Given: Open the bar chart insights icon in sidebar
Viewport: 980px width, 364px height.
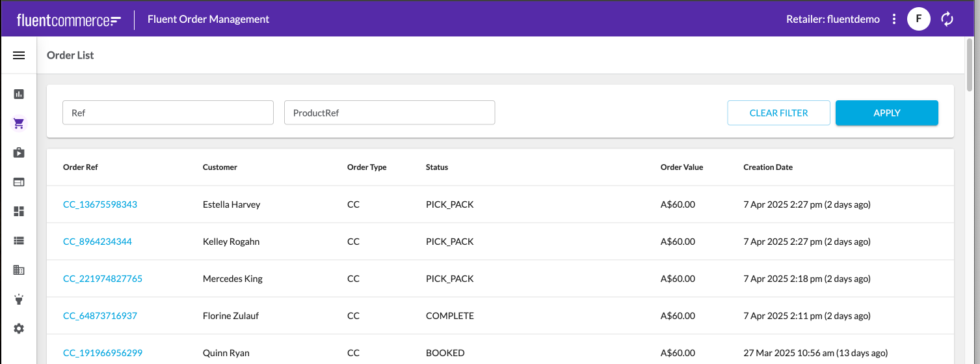Looking at the screenshot, I should coord(19,94).
